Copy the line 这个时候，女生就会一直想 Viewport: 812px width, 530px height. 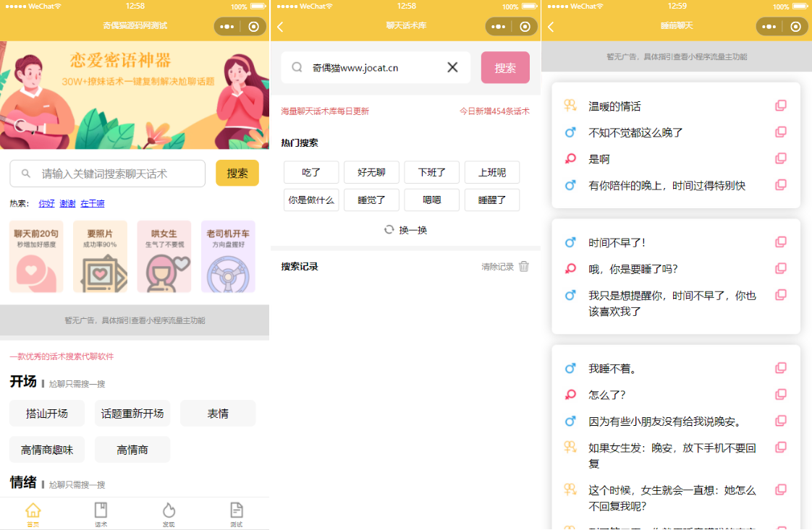pos(781,490)
